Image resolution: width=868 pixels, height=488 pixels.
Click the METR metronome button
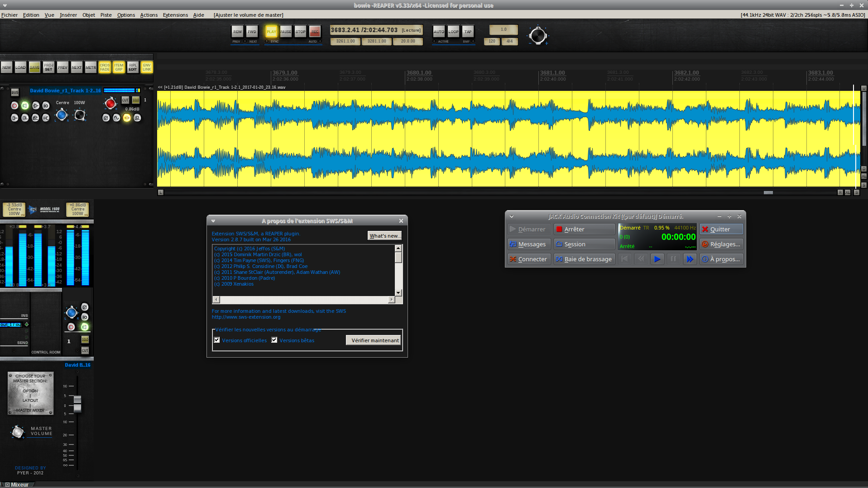pos(91,67)
